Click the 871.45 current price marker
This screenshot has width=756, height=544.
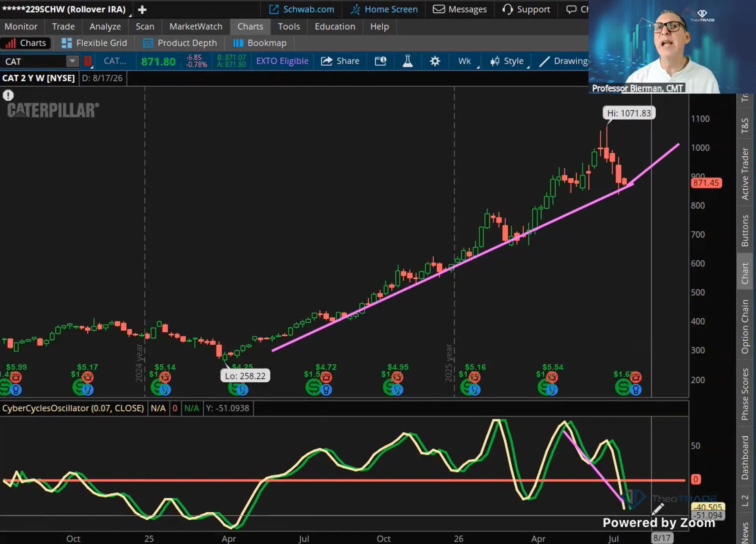pos(706,183)
